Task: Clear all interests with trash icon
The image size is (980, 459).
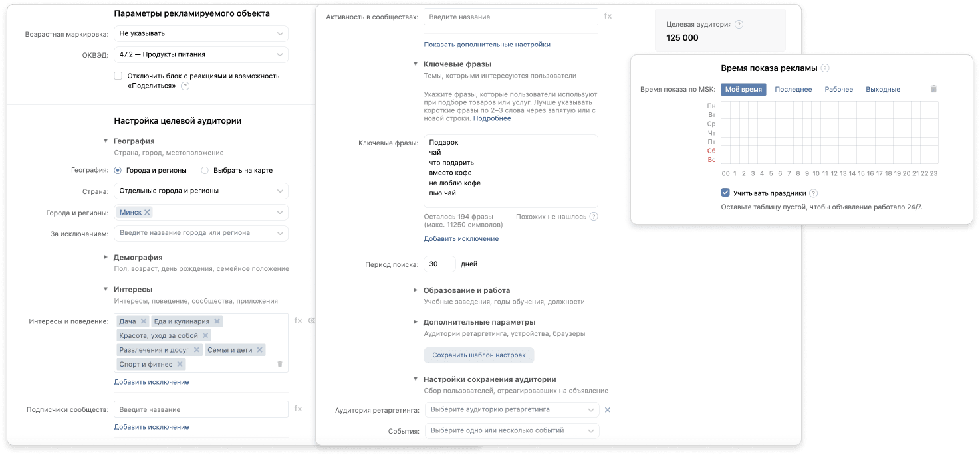Action: (x=280, y=364)
